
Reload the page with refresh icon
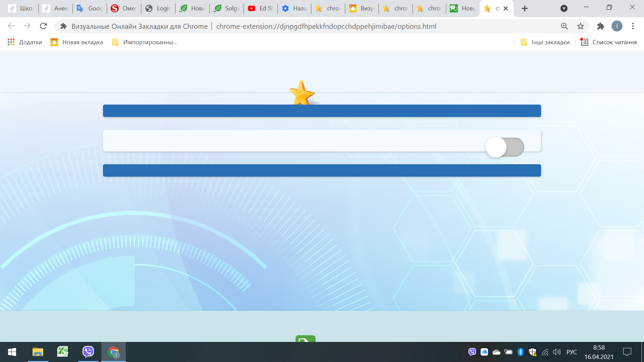43,26
